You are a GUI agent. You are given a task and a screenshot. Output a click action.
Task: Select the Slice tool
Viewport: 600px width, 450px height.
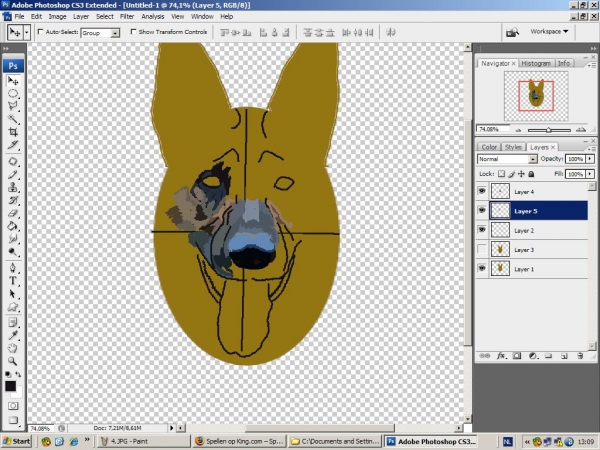13,145
